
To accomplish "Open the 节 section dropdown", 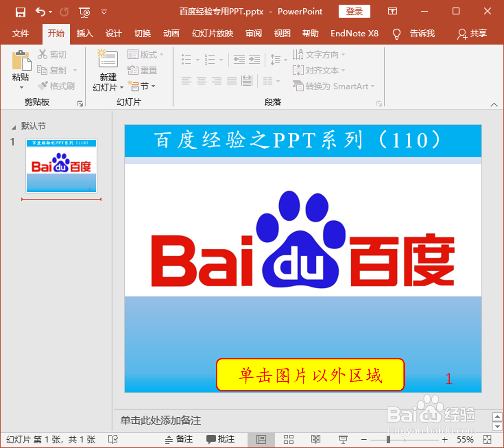I will [142, 86].
